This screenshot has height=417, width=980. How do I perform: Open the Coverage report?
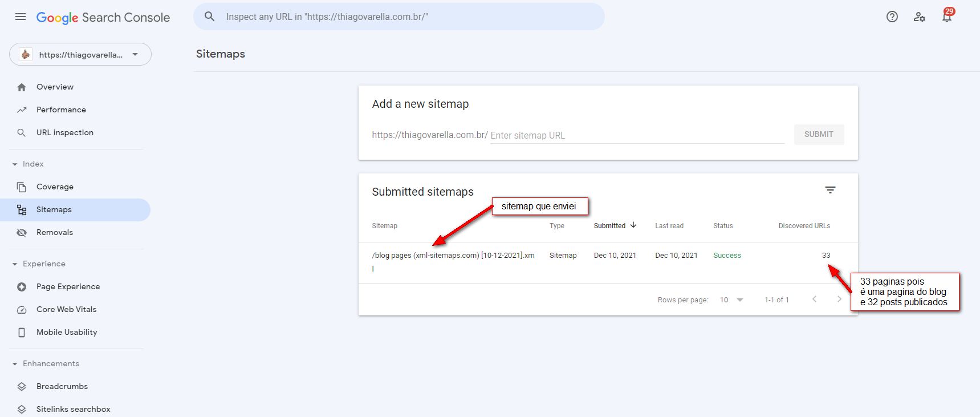[55, 187]
